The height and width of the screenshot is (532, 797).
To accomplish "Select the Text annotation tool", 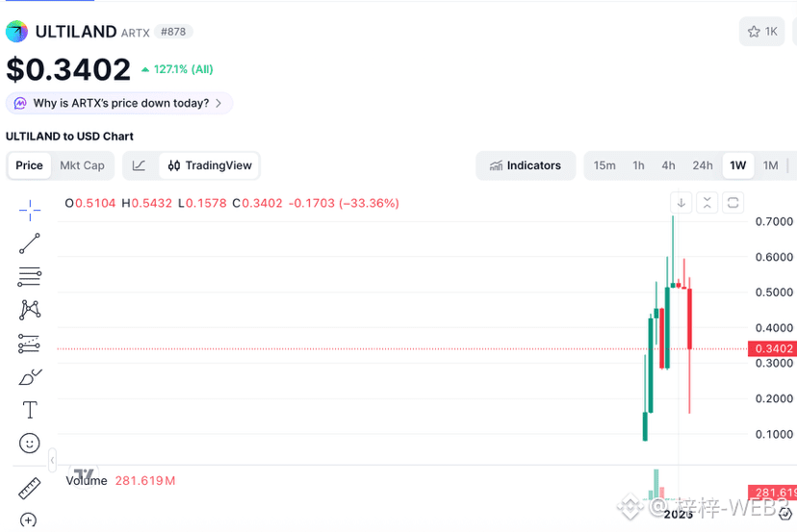I will [30, 410].
